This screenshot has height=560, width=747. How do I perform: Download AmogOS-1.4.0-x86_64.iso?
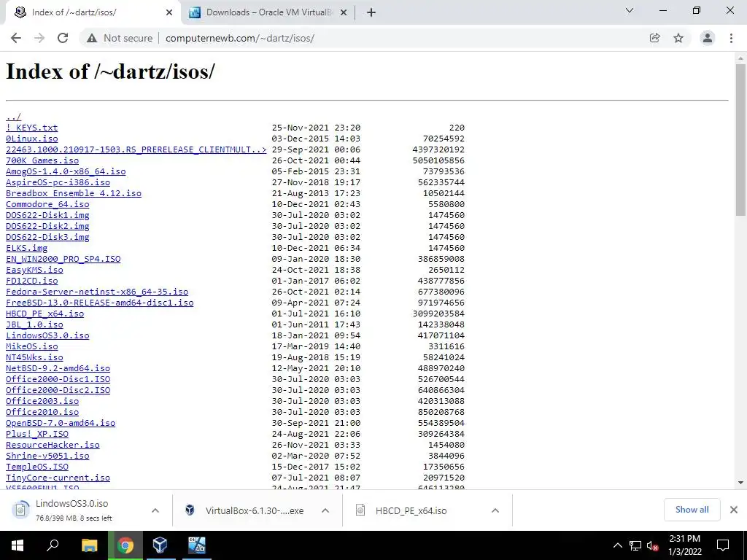point(66,171)
